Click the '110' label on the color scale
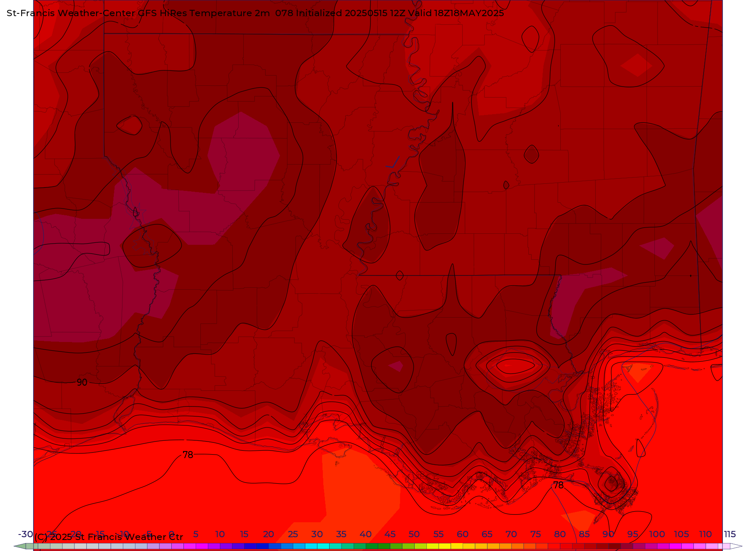Viewport: 756px width, 551px height. click(705, 534)
